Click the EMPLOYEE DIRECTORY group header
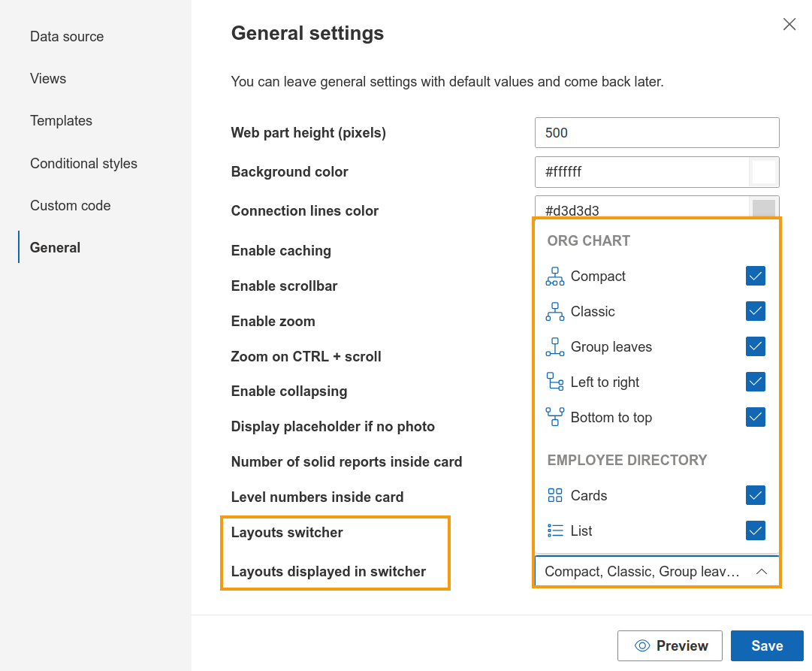812x671 pixels. click(627, 460)
